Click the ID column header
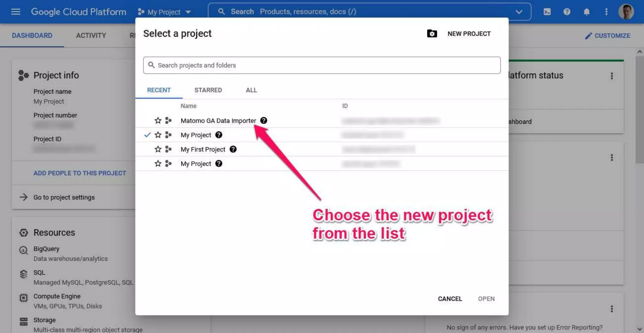Screen dimensions: 644x333 345,106
